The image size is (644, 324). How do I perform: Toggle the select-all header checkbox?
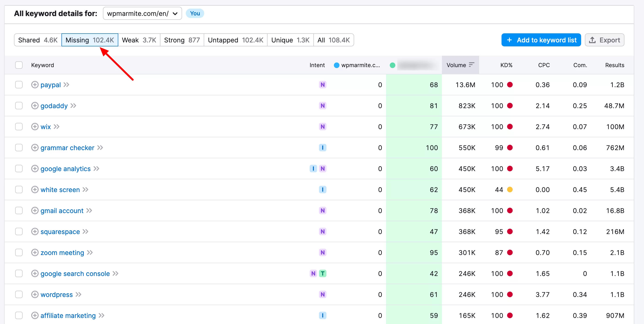point(19,65)
